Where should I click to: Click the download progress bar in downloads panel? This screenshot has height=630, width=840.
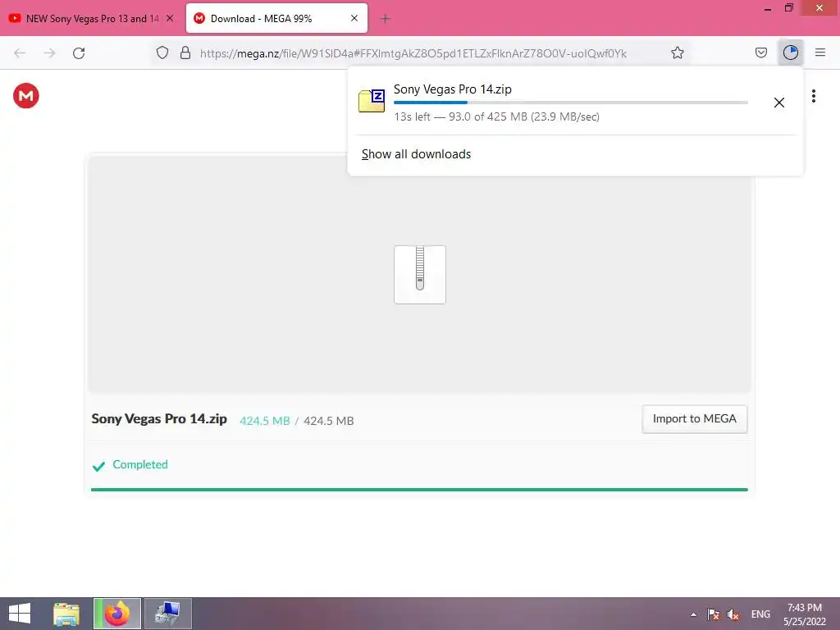click(x=571, y=103)
